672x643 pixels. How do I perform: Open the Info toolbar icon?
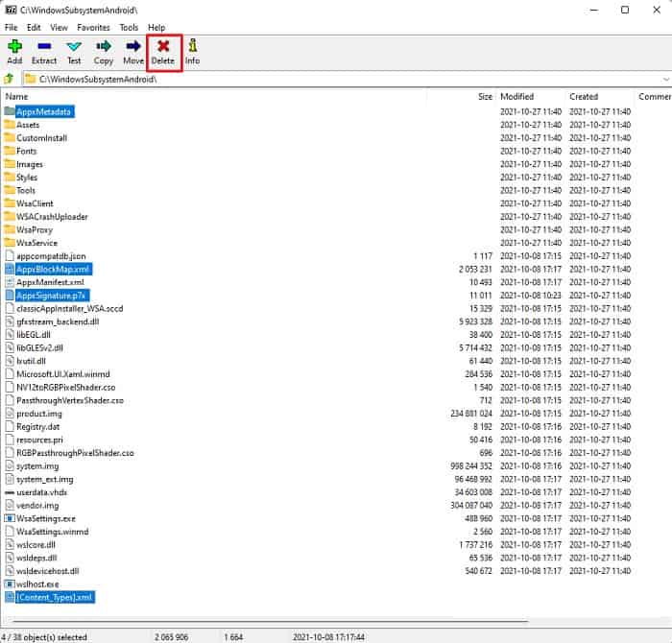(x=192, y=50)
